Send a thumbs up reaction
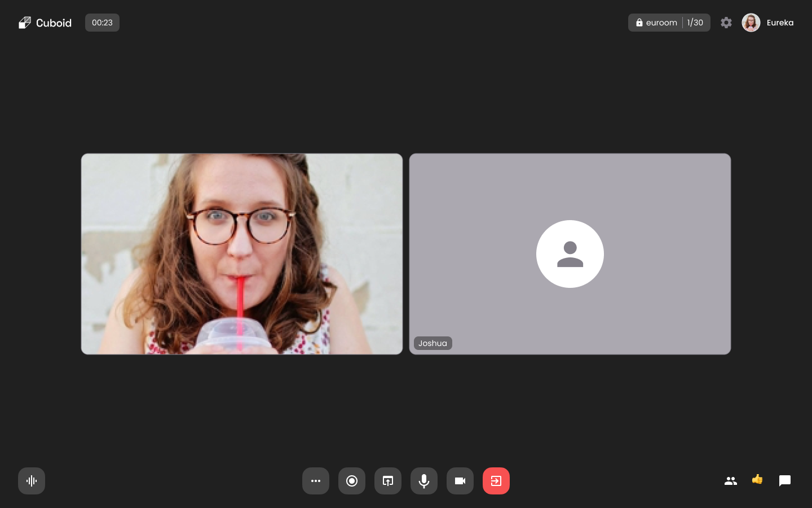The height and width of the screenshot is (508, 812). tap(757, 480)
